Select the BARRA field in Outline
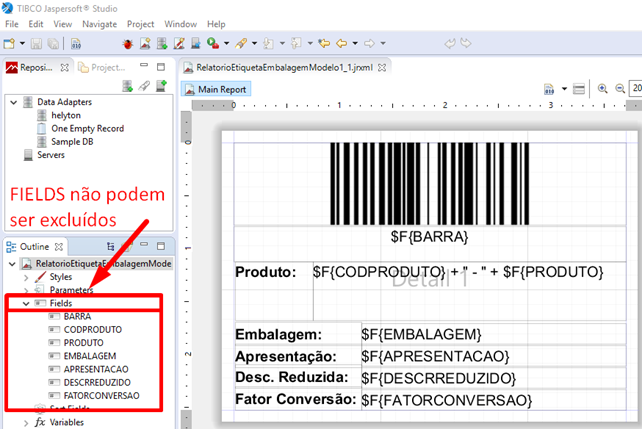The image size is (642, 429). tap(77, 316)
